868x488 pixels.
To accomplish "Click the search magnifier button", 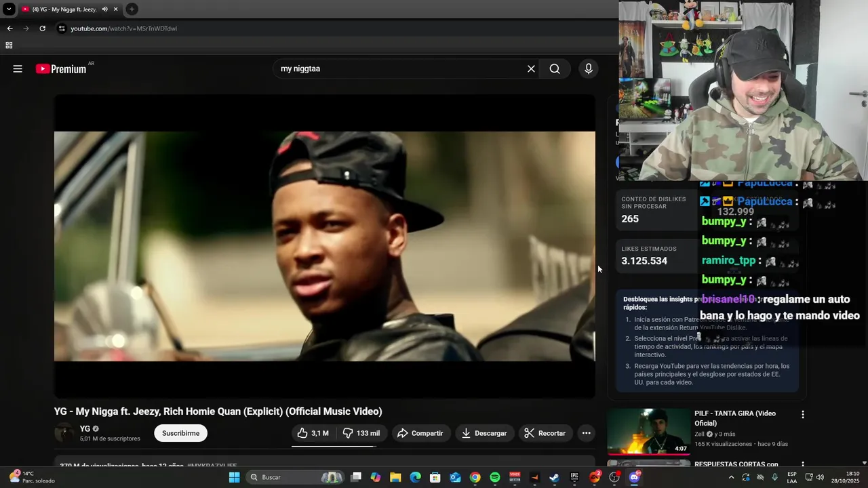I will [555, 68].
